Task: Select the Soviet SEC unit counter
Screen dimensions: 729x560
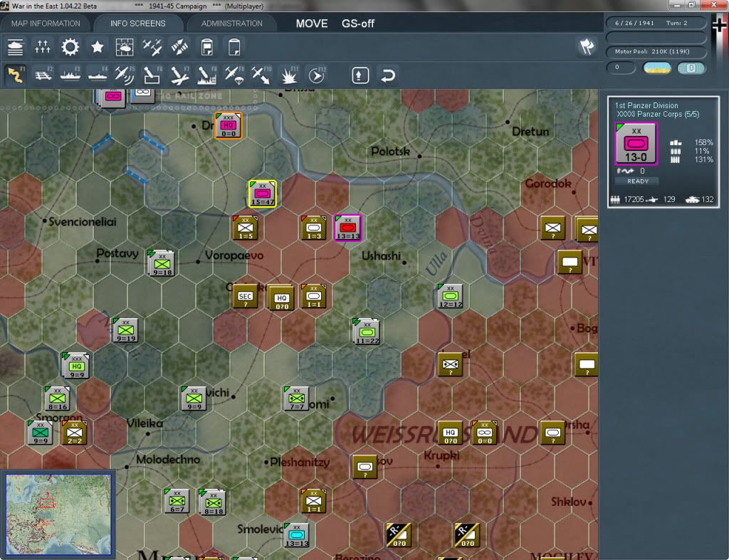Action: coord(245,296)
